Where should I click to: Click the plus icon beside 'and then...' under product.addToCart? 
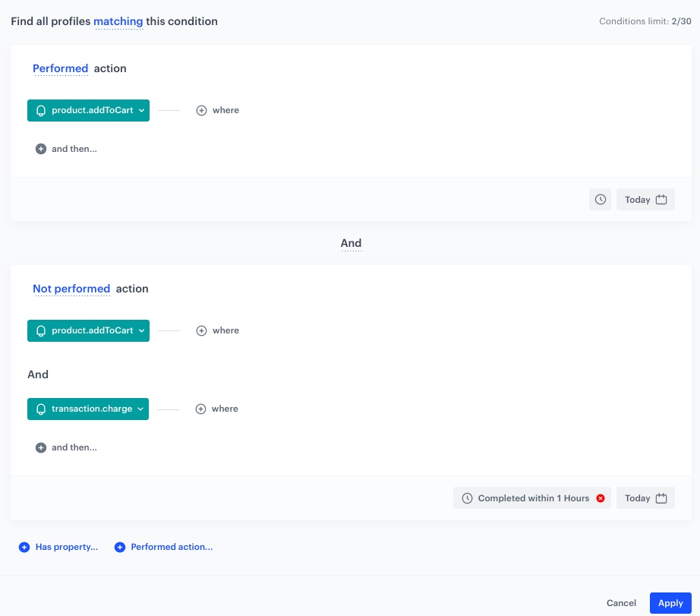[41, 148]
